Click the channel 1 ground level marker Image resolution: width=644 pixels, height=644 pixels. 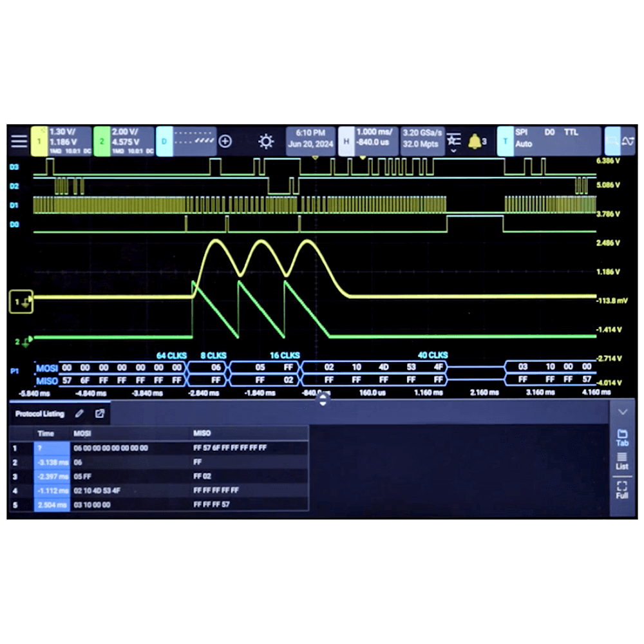click(21, 301)
